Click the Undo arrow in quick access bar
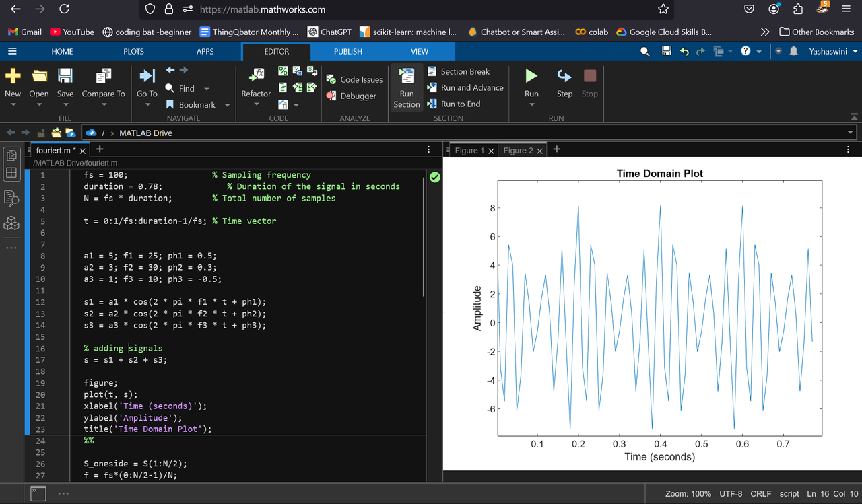Screen dimensions: 862x504 pyautogui.click(x=684, y=51)
